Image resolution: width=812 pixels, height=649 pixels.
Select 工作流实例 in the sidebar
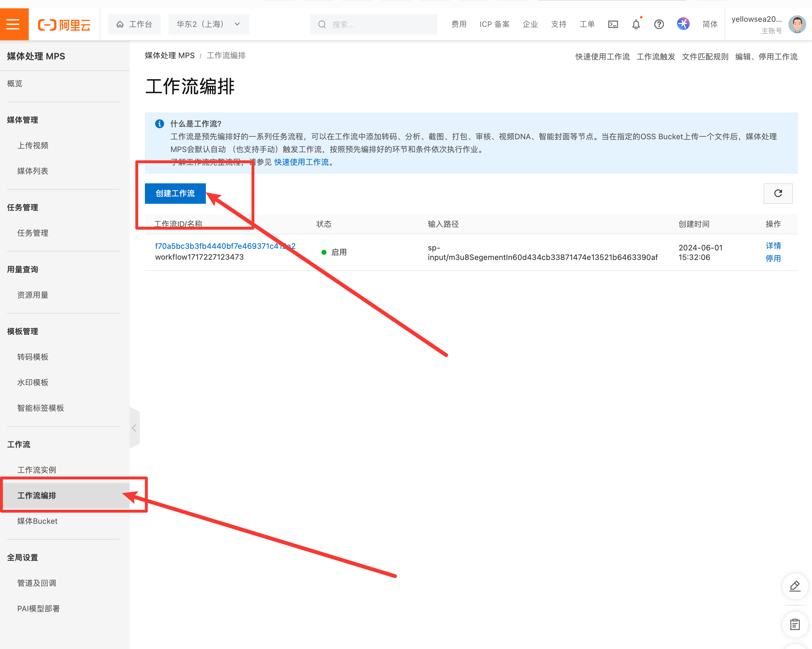click(36, 470)
